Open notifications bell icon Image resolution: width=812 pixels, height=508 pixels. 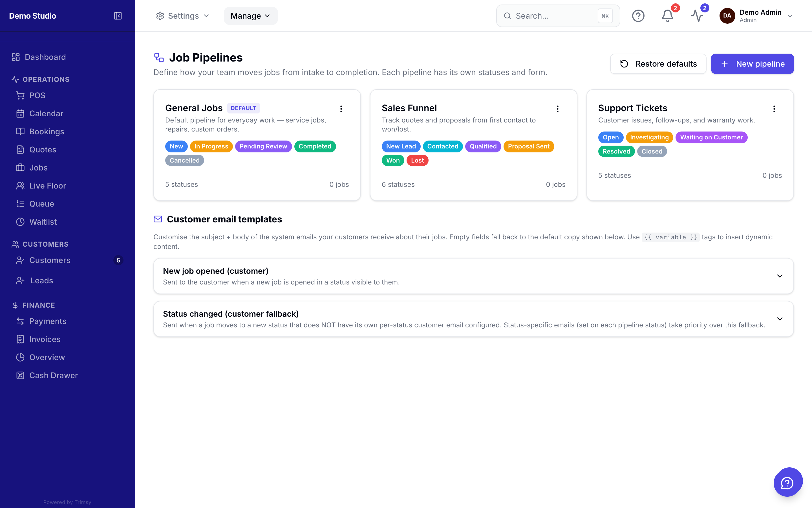[667, 16]
